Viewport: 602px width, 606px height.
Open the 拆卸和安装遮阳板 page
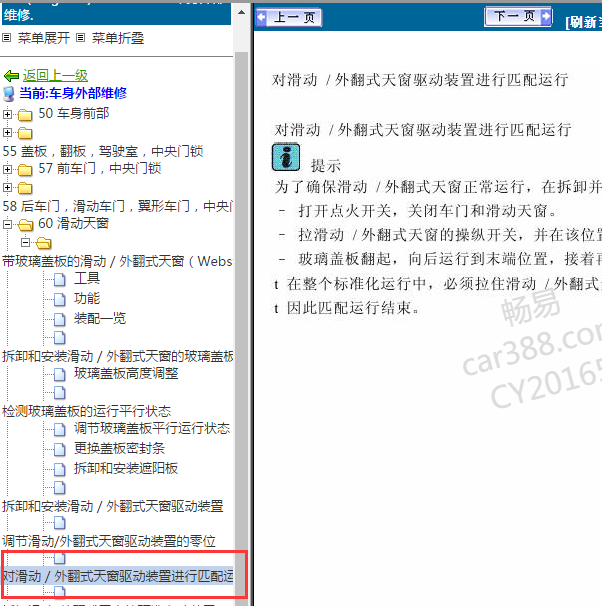point(126,468)
